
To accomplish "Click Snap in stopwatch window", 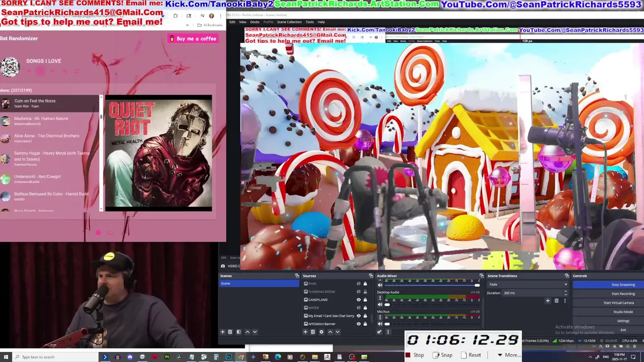I will [442, 355].
